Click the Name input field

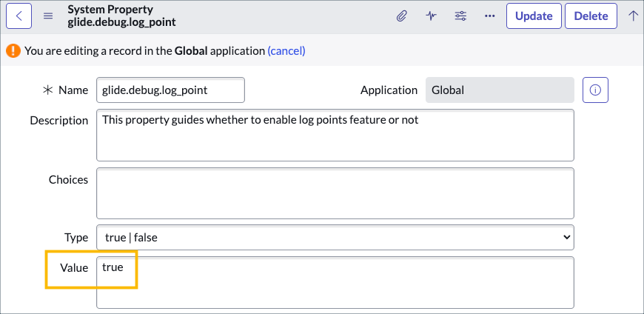tap(170, 90)
